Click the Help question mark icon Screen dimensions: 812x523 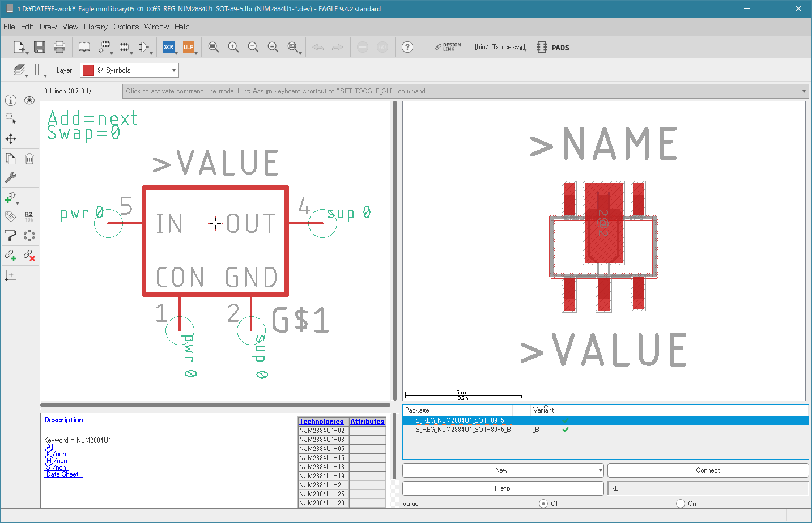pos(407,47)
